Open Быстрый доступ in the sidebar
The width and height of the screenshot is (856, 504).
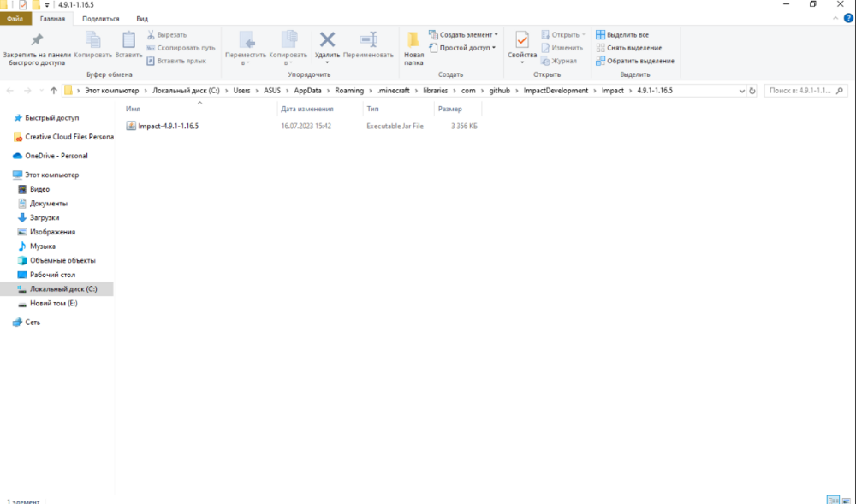(52, 118)
